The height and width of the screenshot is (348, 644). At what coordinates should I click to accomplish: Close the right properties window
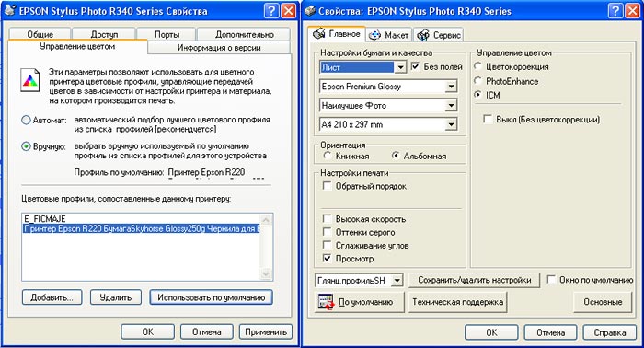point(633,11)
